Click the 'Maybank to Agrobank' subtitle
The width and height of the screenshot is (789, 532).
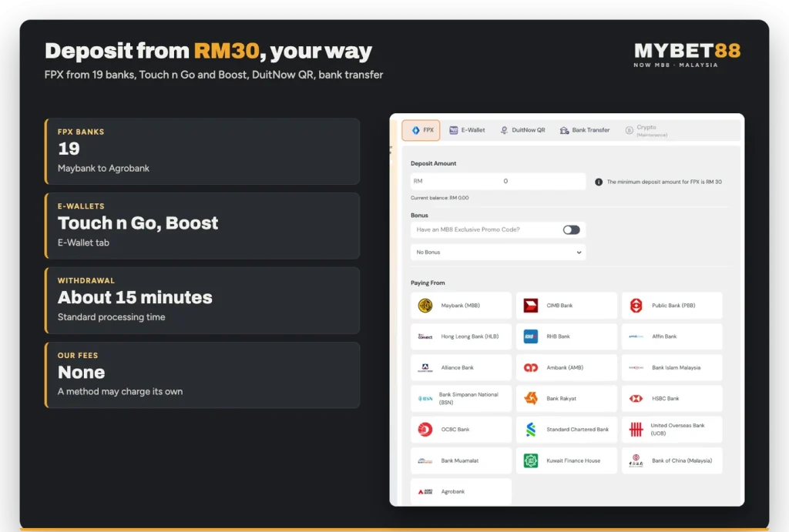[x=103, y=169]
